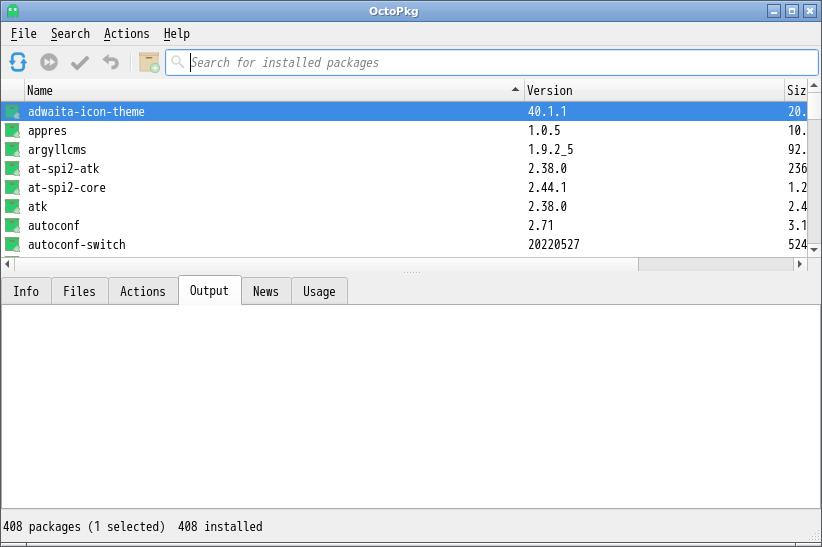Click the sync database refresh icon
822x547 pixels.
coord(18,62)
